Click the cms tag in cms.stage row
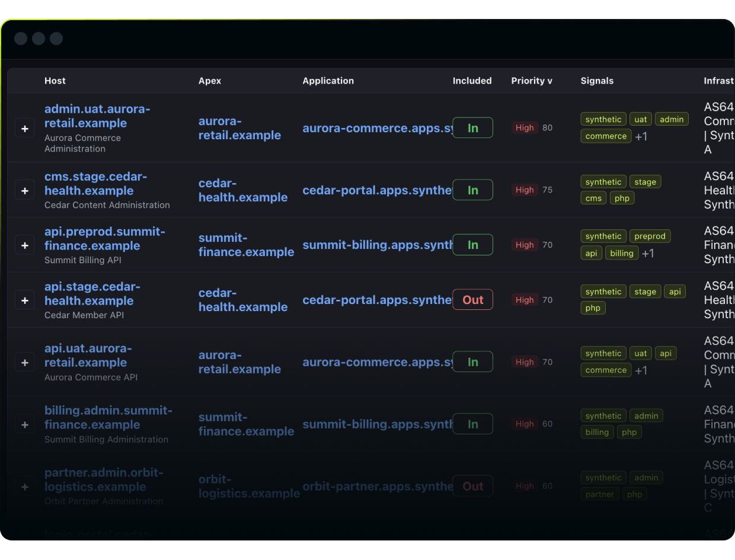The height and width of the screenshot is (560, 735). click(593, 198)
